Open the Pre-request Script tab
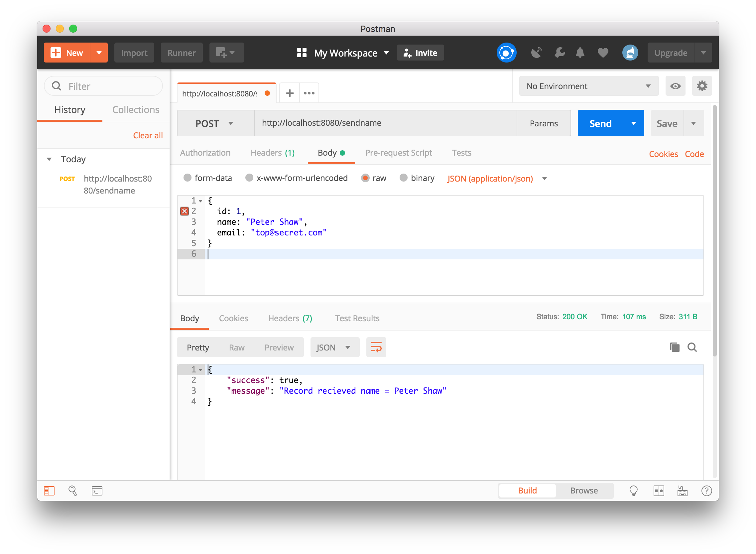The image size is (756, 554). coord(398,153)
